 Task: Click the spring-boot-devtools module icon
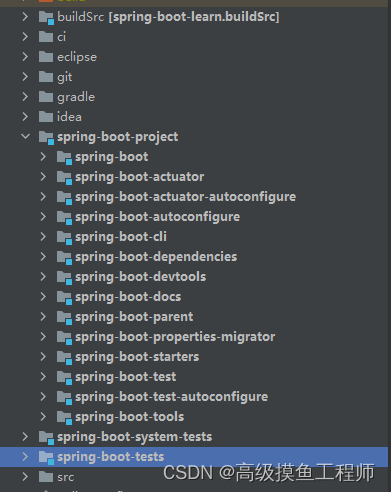coord(64,278)
